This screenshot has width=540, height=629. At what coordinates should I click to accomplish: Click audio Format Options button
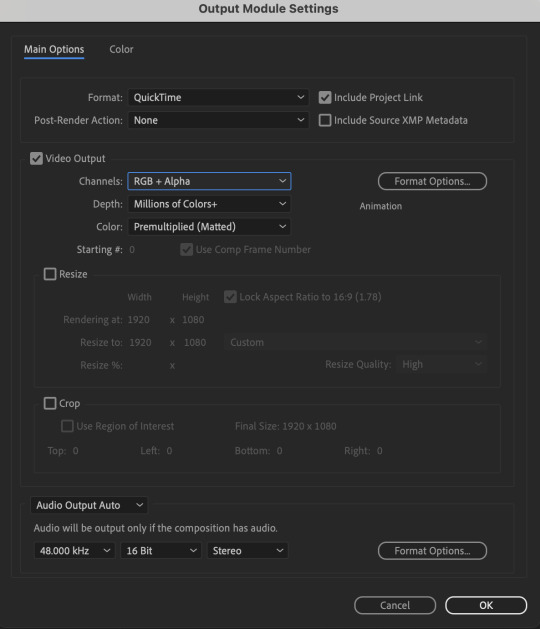pos(432,551)
